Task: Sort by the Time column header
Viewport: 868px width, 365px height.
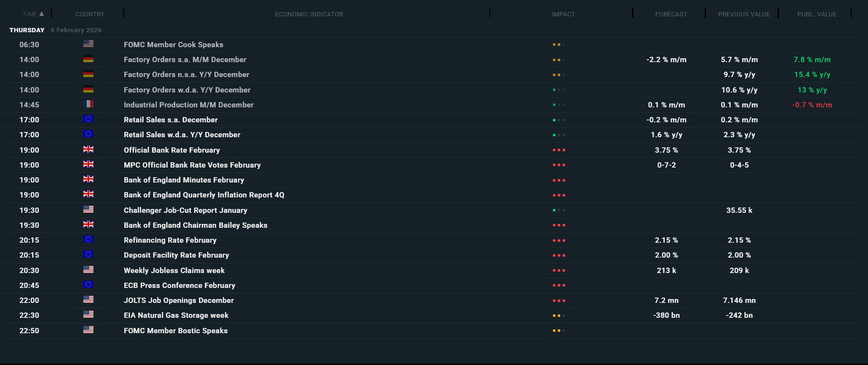Action: pos(33,14)
